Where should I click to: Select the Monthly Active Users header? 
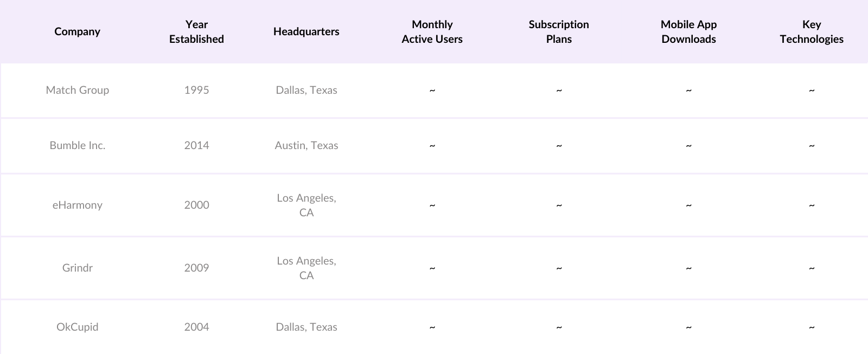click(432, 31)
